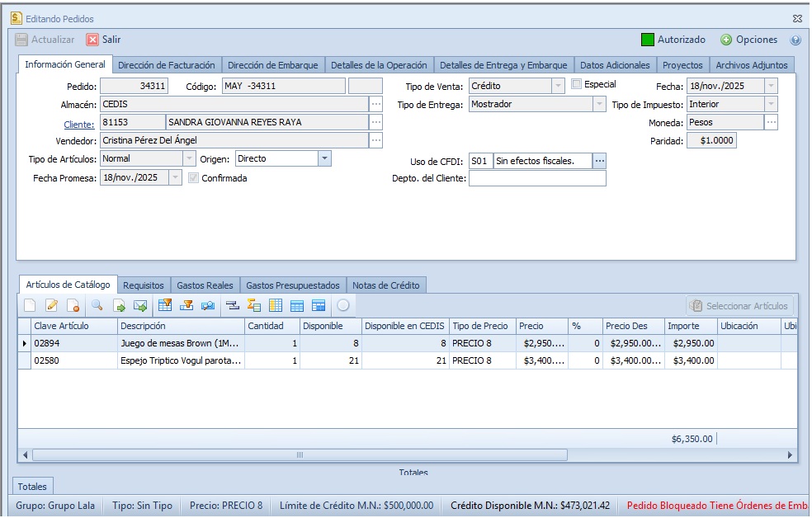Open the Origen dropdown
Screen dimensions: 812x518
pyautogui.click(x=324, y=158)
